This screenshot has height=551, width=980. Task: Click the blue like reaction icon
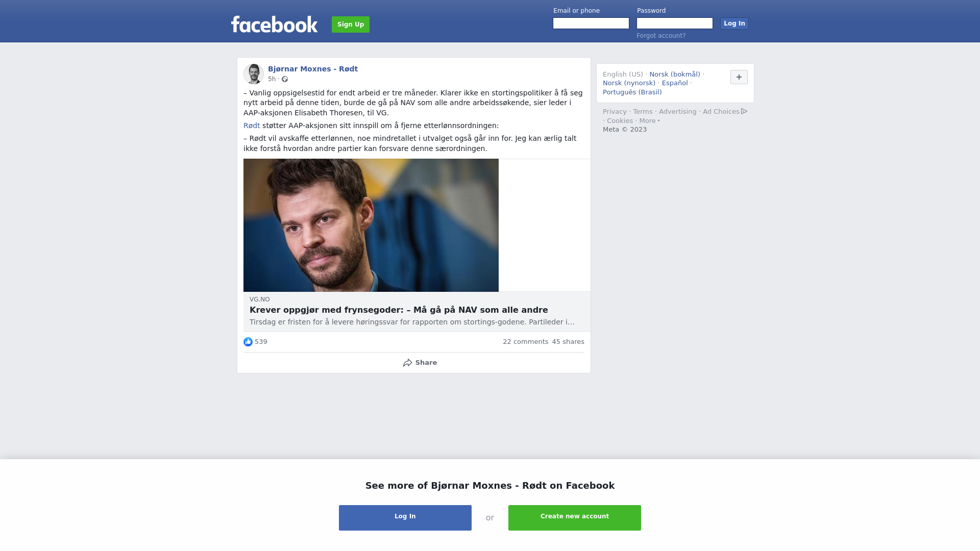click(248, 342)
